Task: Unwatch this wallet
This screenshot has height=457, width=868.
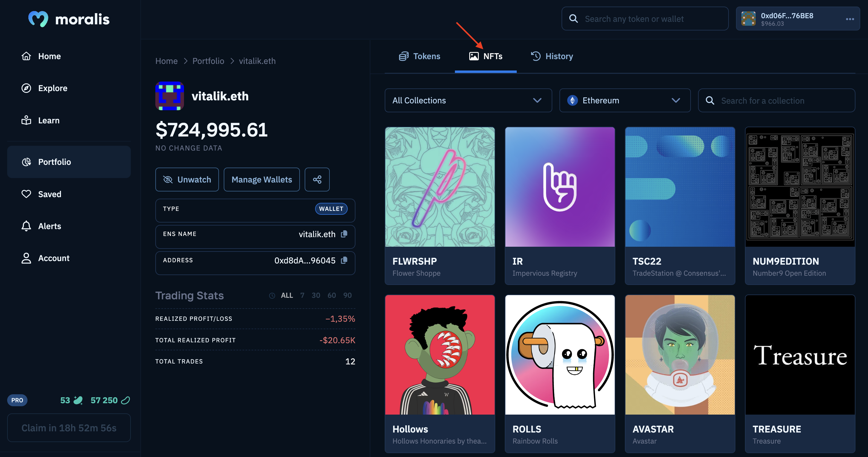Action: tap(187, 180)
